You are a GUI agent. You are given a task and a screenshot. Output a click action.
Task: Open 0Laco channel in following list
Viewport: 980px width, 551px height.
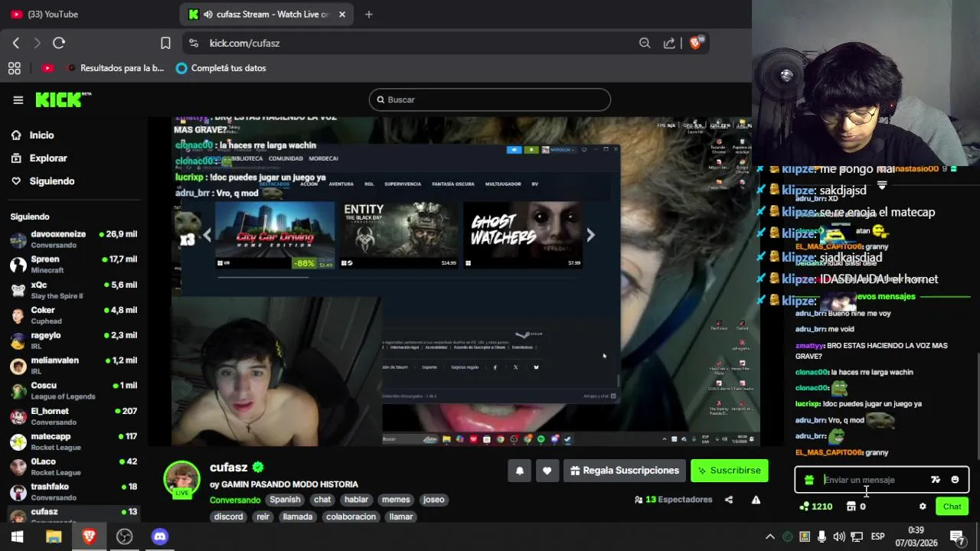pyautogui.click(x=73, y=467)
